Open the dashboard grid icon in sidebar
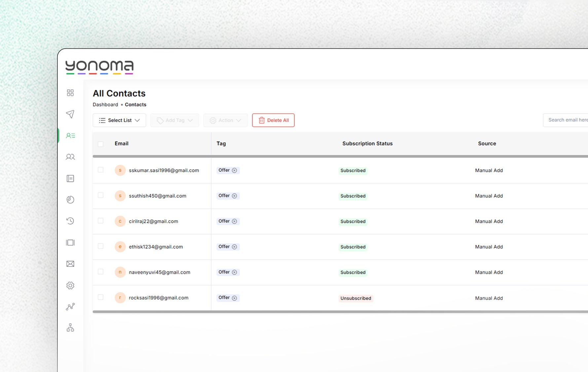Image resolution: width=588 pixels, height=372 pixels. [70, 93]
